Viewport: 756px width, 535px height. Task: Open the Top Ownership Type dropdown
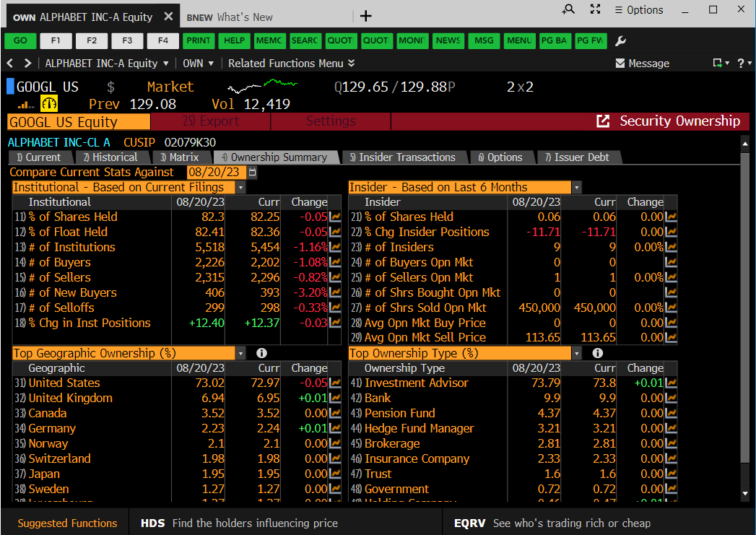(x=576, y=353)
